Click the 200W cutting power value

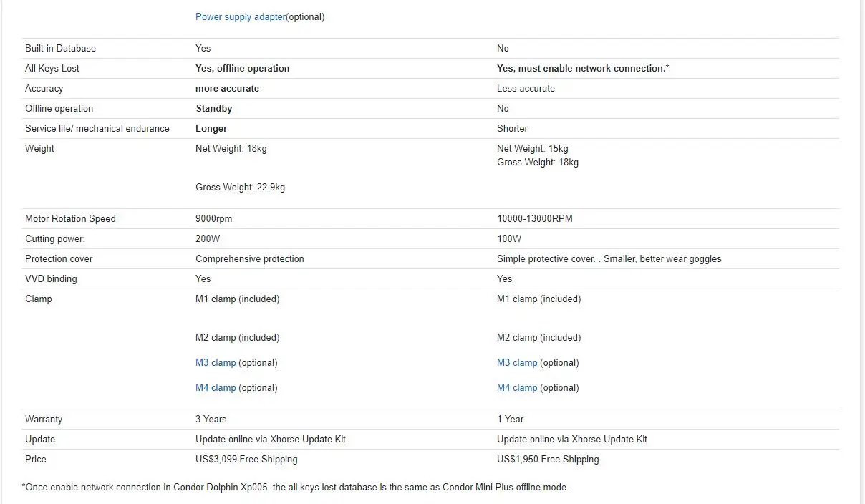tap(208, 239)
